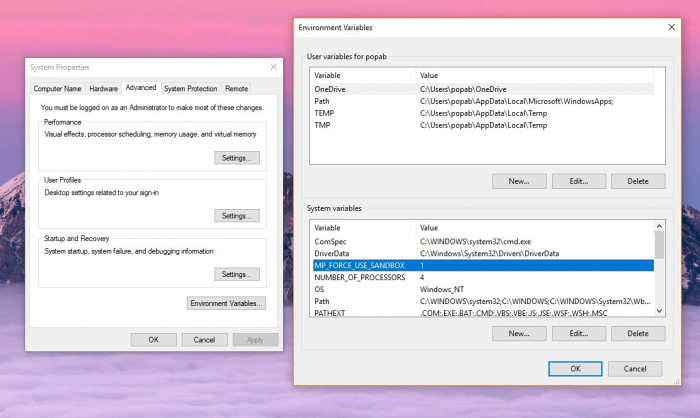
Task: Click Edit under user variables
Action: [579, 181]
